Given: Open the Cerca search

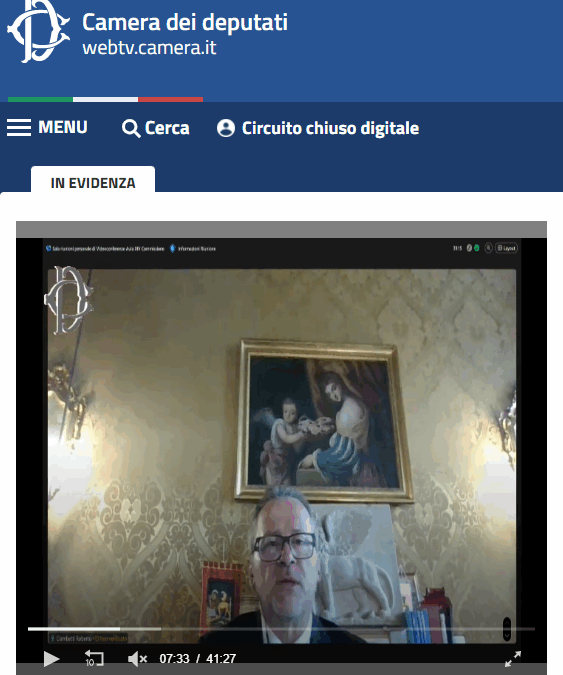Looking at the screenshot, I should pos(155,128).
